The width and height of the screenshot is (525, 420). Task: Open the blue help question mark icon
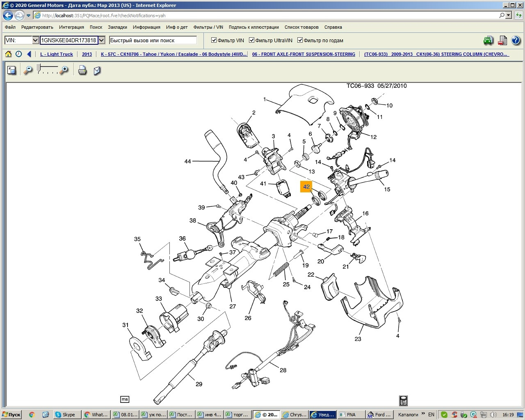[x=516, y=40]
